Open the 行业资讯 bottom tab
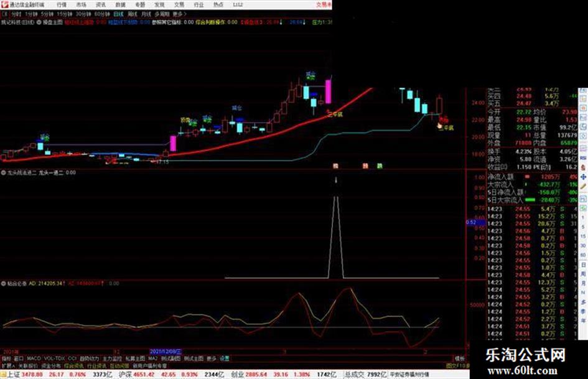This screenshot has width=588, height=379. click(x=96, y=365)
